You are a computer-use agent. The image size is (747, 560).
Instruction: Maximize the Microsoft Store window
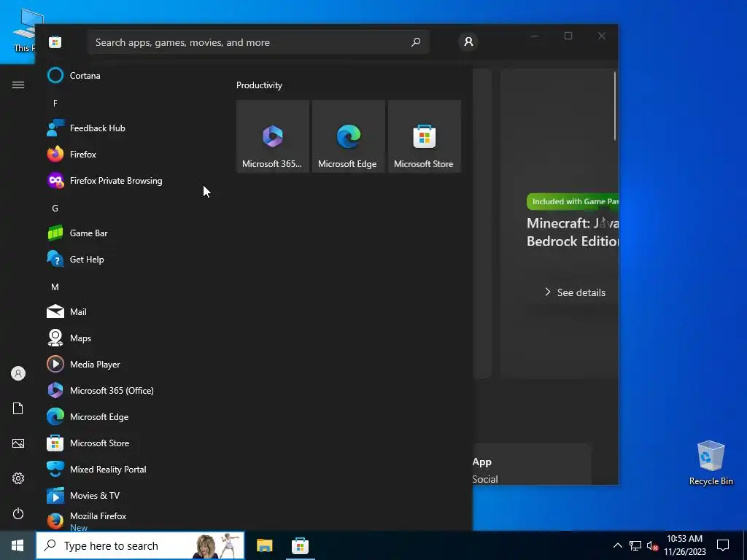coord(568,36)
